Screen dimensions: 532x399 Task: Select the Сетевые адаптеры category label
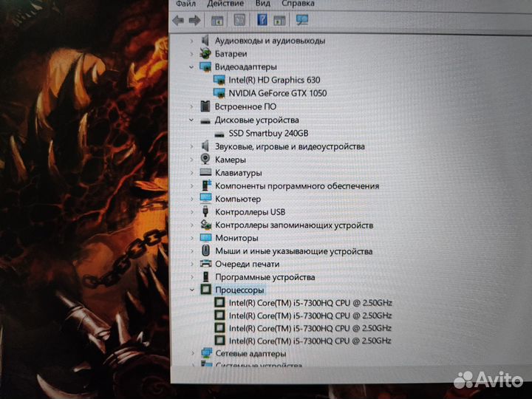(x=250, y=354)
